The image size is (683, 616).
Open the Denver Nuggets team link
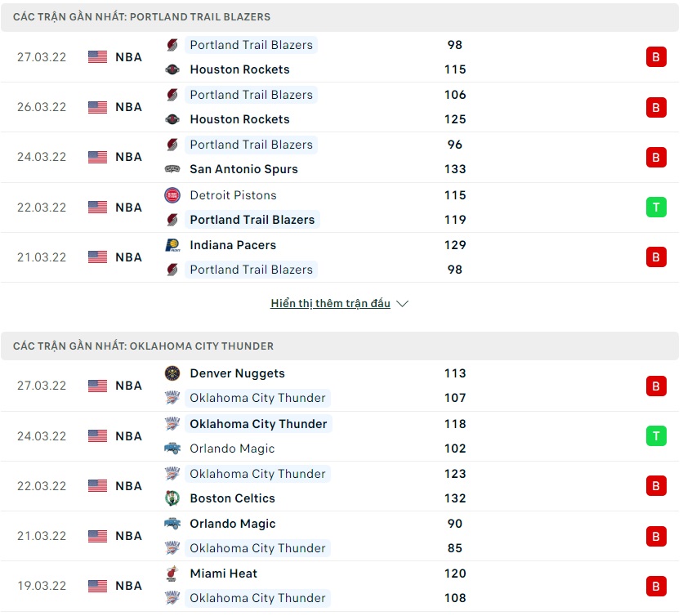click(x=237, y=373)
